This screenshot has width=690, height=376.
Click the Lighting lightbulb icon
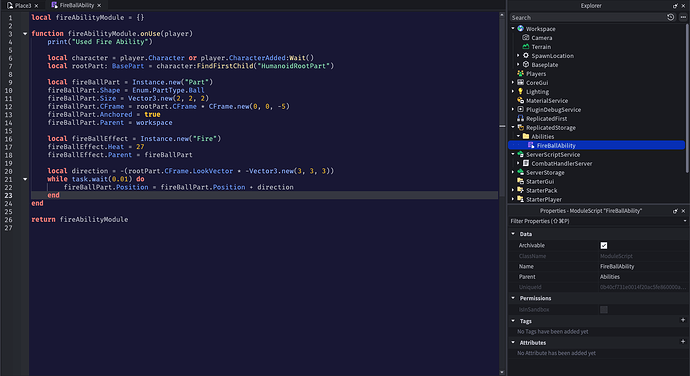[x=521, y=92]
